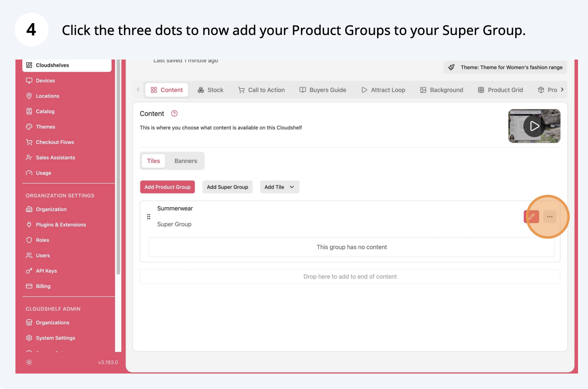Switch to the Stock tab
Image resolution: width=588 pixels, height=389 pixels.
(x=210, y=90)
